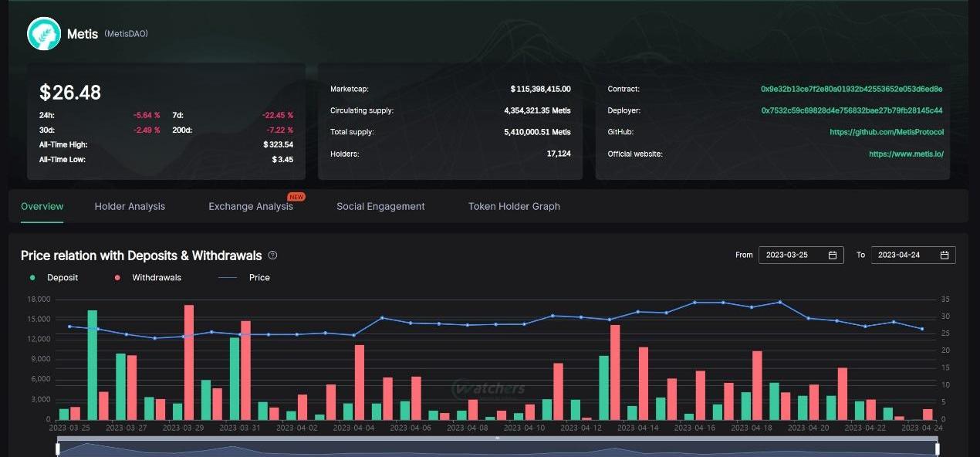The image size is (980, 457).
Task: Open the official website metis.io link
Action: (906, 154)
